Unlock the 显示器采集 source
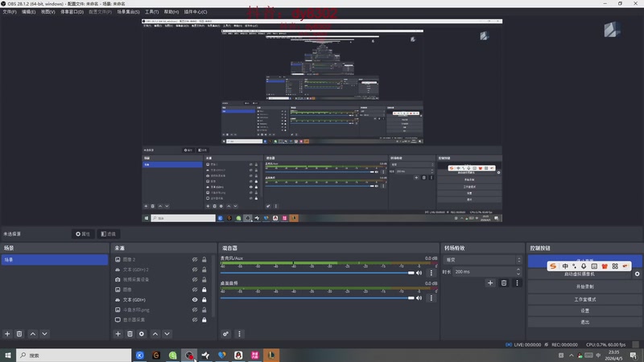This screenshot has height=362, width=644. [x=204, y=319]
